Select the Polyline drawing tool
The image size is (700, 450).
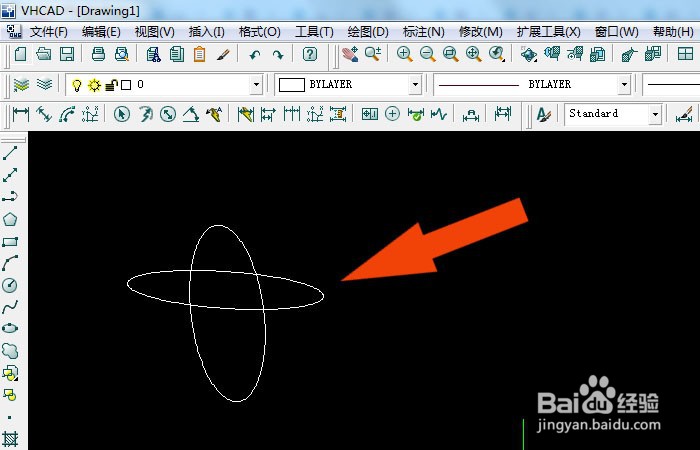[10, 196]
